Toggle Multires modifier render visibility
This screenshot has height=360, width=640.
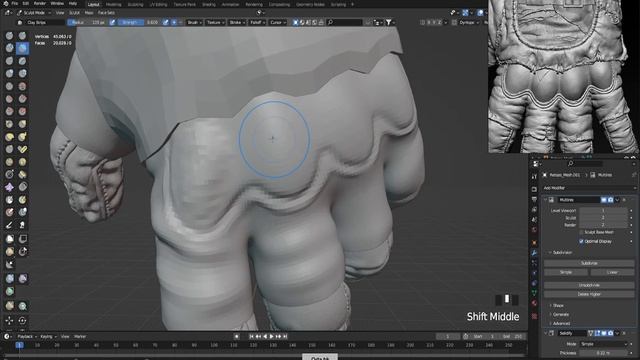611,200
